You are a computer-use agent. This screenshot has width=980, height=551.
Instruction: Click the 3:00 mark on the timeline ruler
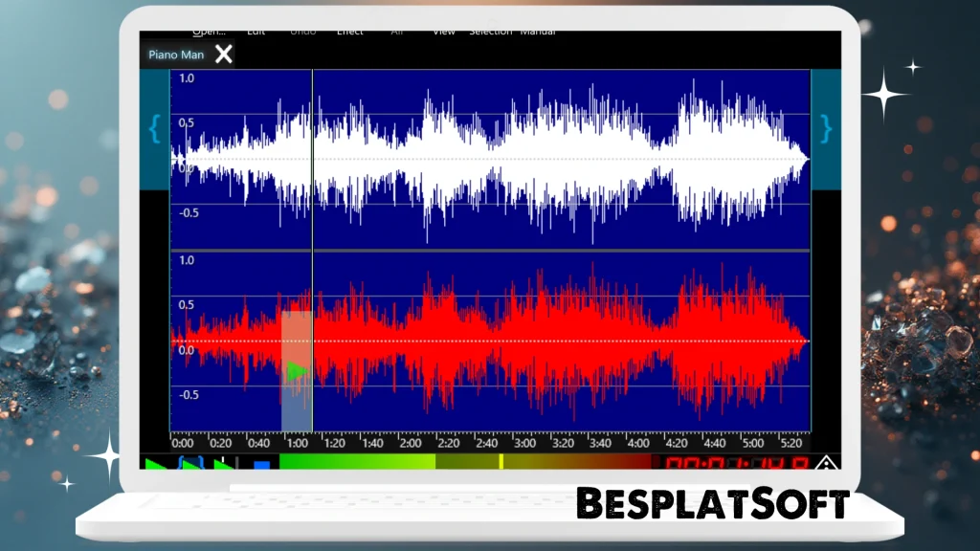524,443
